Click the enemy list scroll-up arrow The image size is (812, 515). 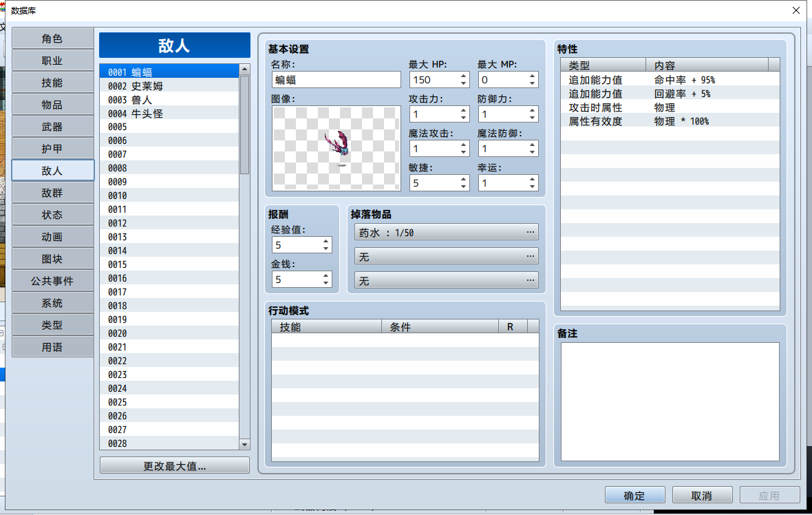click(x=244, y=70)
